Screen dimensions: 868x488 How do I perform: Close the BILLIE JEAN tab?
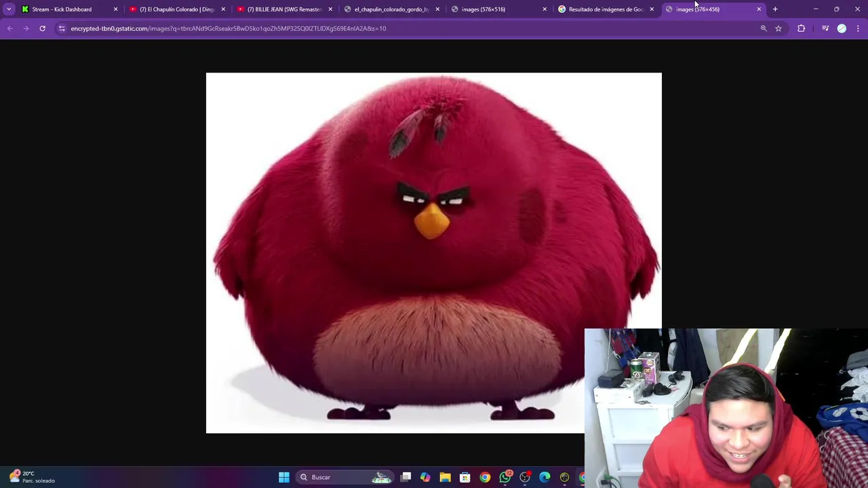[x=330, y=9]
